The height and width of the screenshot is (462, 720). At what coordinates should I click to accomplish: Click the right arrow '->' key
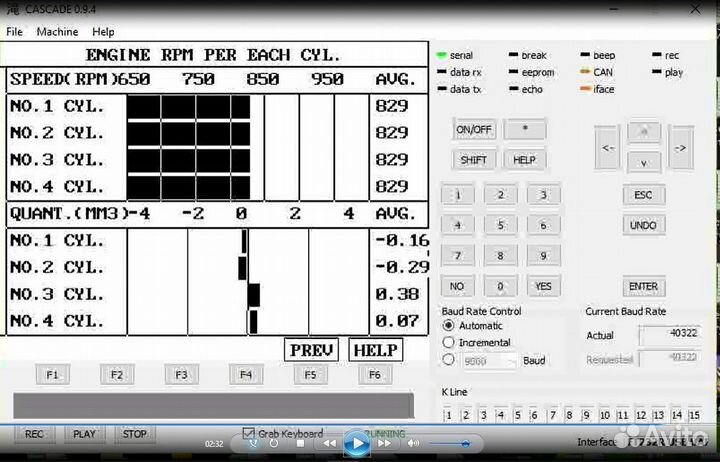(681, 148)
